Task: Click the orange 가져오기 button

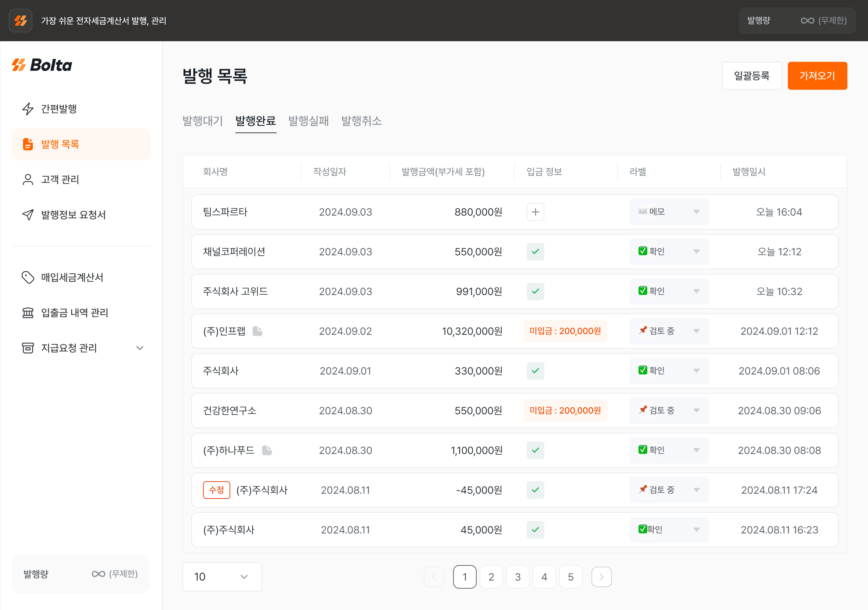Action: [x=817, y=76]
